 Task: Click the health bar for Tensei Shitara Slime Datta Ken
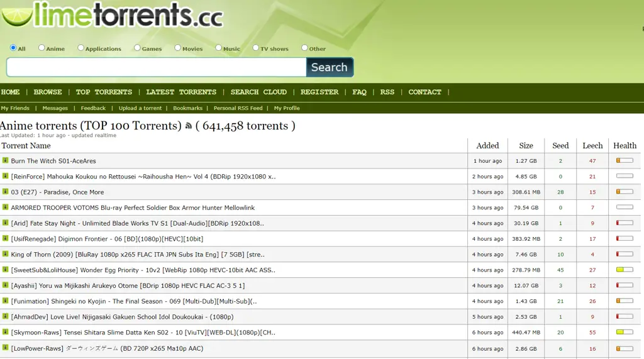click(x=625, y=332)
